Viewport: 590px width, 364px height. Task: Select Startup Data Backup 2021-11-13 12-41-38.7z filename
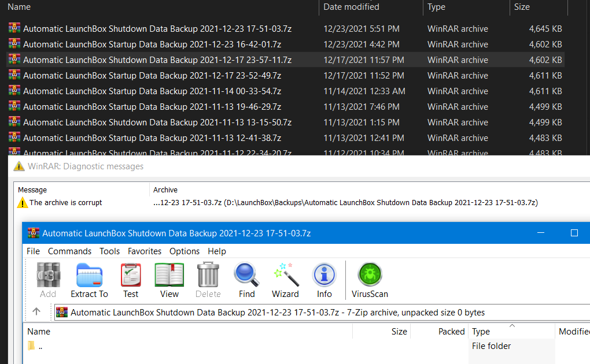152,138
